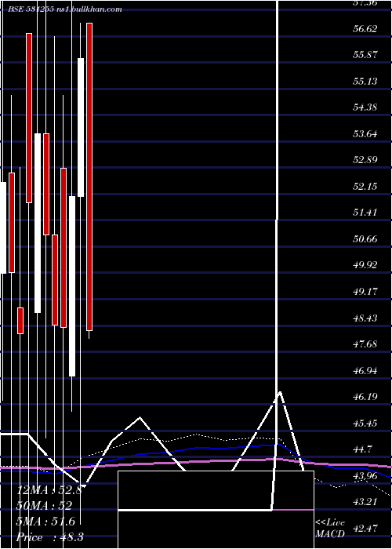Viewport: 392px width, 549px height.
Task: Click the Price : 48.3 readout
Action: 50,538
